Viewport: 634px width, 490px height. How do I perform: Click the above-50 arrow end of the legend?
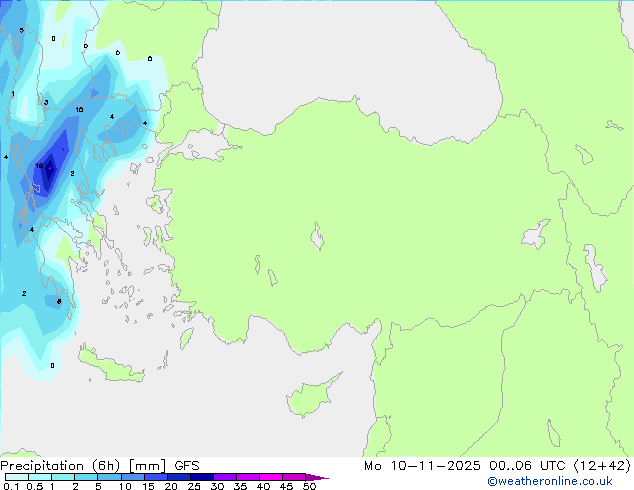(x=317, y=477)
